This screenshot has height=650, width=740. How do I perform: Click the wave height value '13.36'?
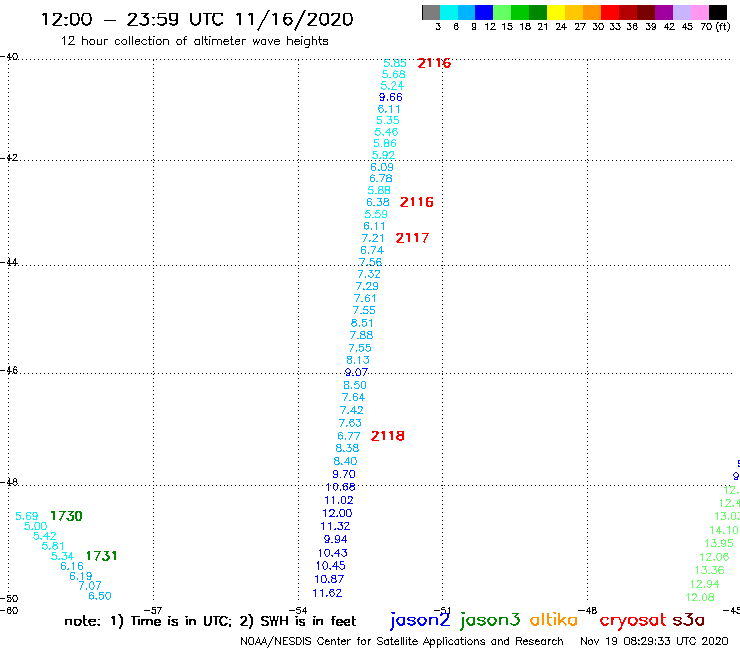(709, 570)
